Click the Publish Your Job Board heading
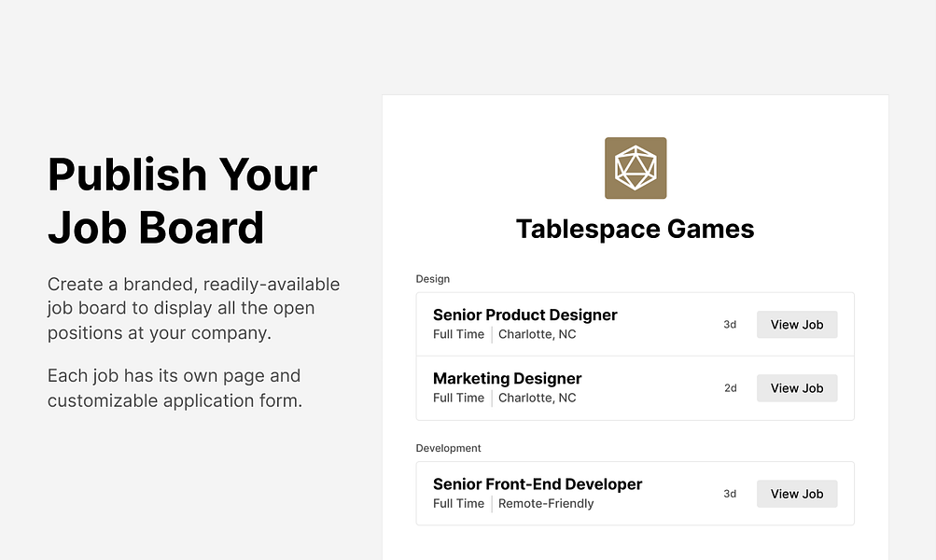 182,201
